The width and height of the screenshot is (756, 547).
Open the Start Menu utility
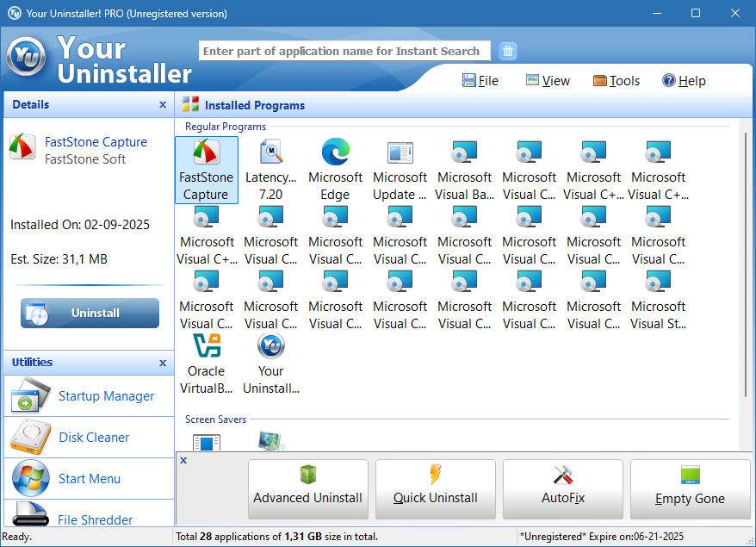coord(89,479)
